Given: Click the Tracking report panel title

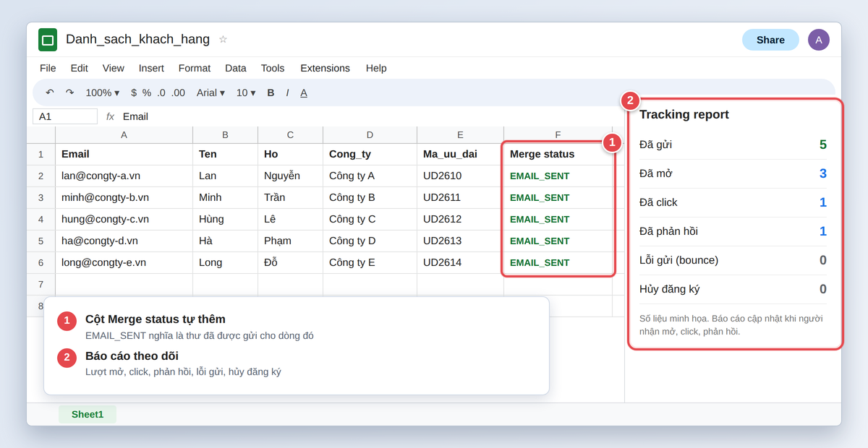Looking at the screenshot, I should pyautogui.click(x=684, y=114).
